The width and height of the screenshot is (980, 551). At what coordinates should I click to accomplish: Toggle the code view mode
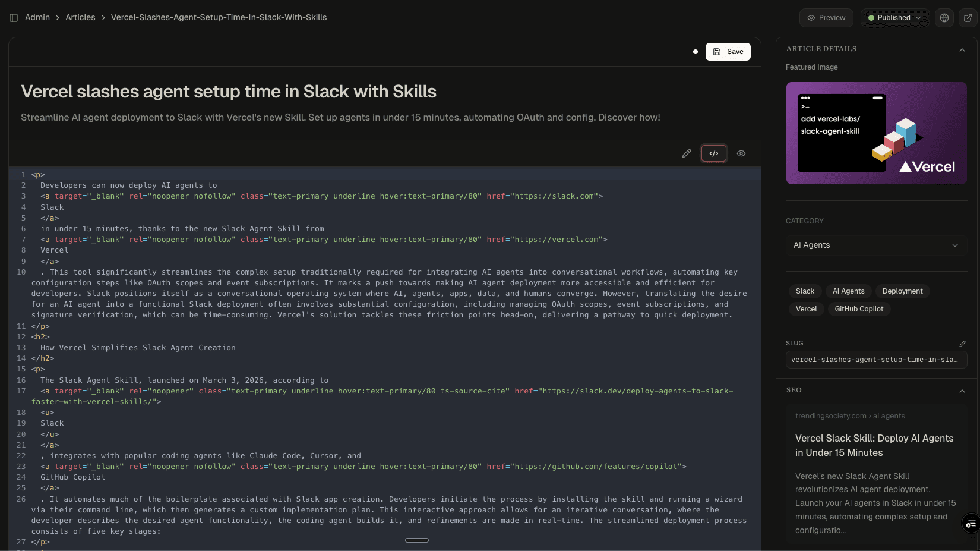[x=714, y=153]
